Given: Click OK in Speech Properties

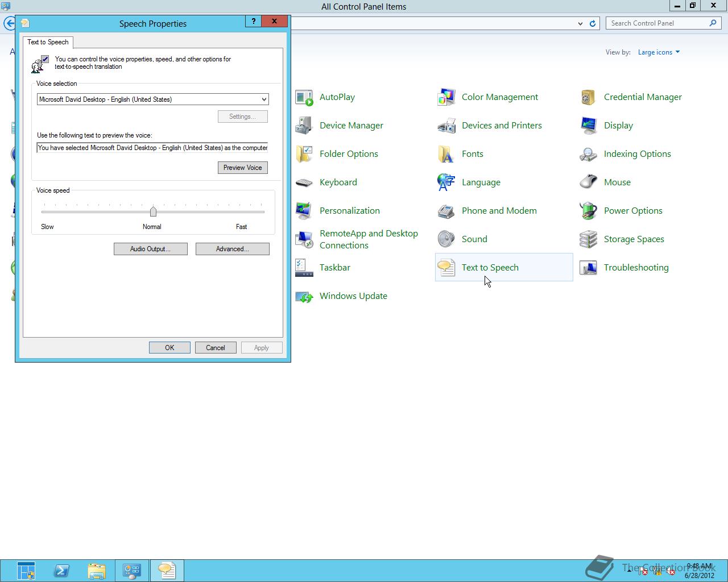Looking at the screenshot, I should tap(169, 348).
